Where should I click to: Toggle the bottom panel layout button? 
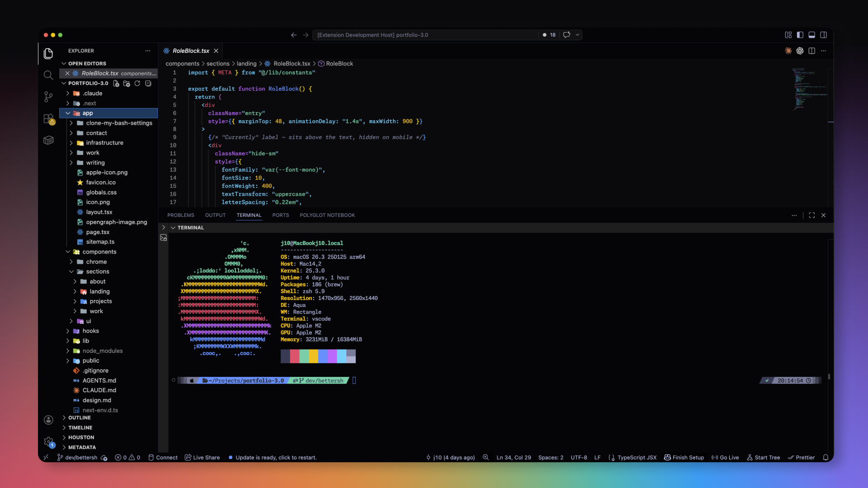point(812,35)
